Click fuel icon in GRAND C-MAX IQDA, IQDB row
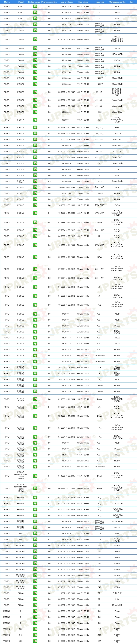Screen dimensions: 137x644 [x=35, y=522]
